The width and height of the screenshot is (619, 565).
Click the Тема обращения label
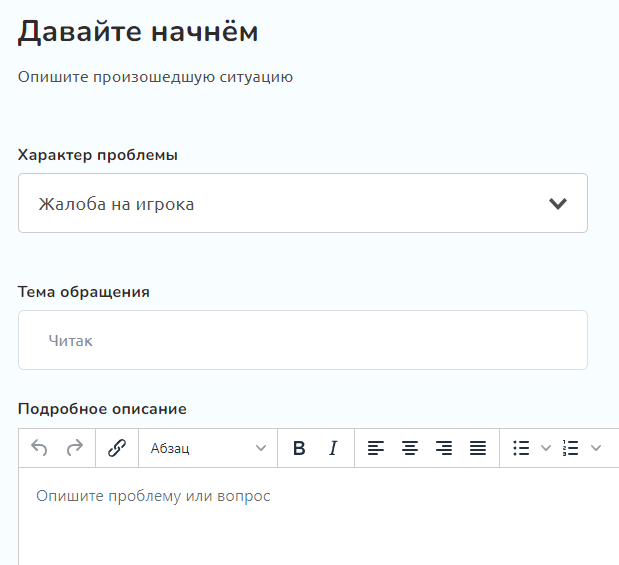pos(84,292)
